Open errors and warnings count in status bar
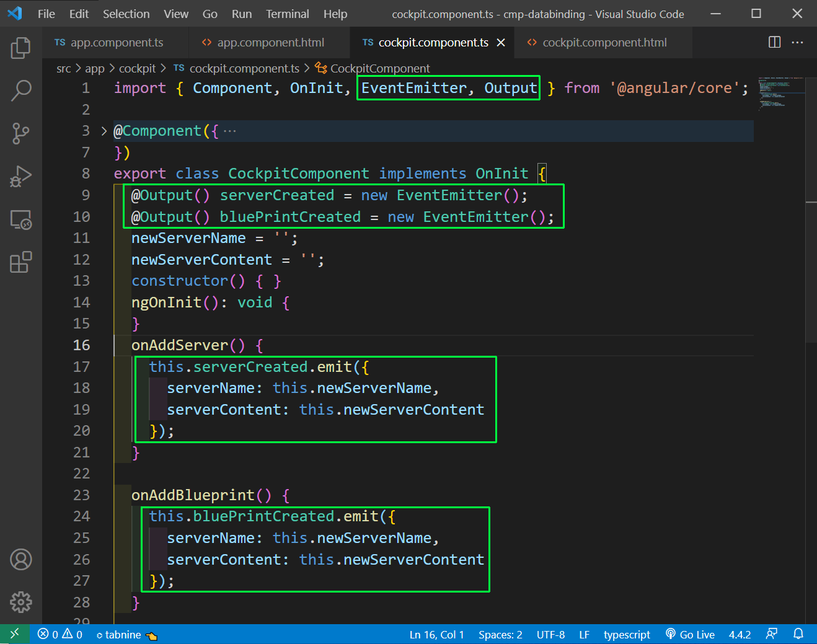Screen dimensions: 817x644 (x=60, y=634)
